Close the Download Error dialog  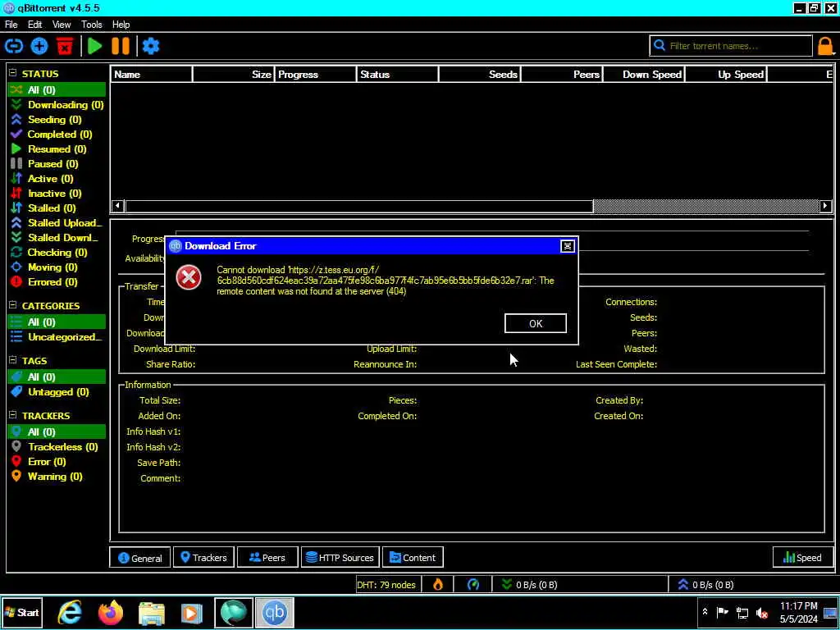click(x=568, y=246)
